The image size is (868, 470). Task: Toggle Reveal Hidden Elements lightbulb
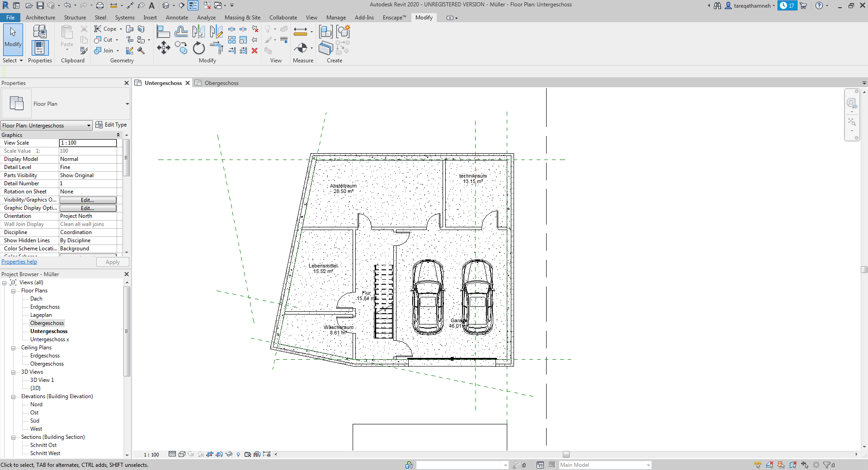tap(238, 455)
